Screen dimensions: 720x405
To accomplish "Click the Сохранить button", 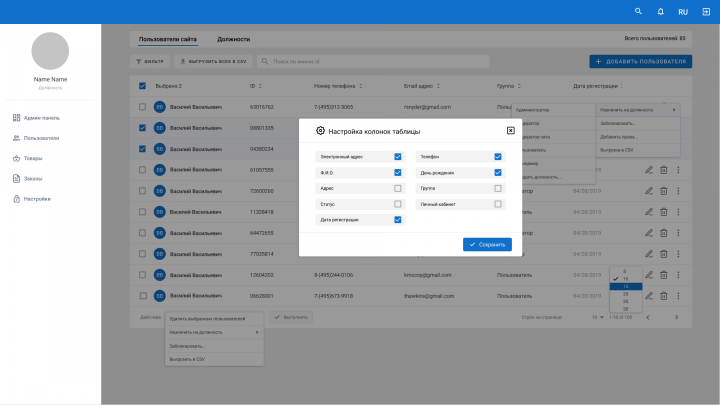I will click(487, 244).
